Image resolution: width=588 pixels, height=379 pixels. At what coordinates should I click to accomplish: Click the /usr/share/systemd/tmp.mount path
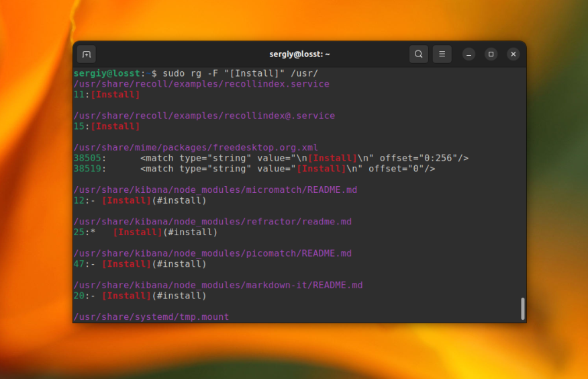[151, 317]
